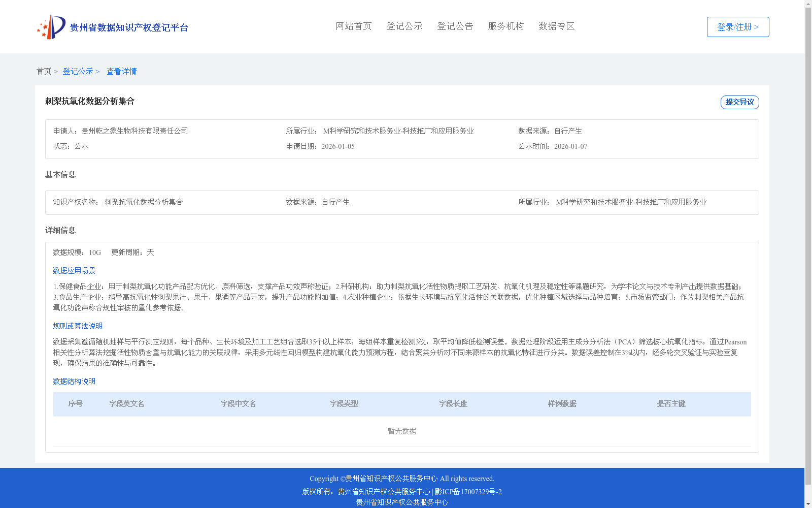This screenshot has width=812, height=508.
Task: Click the platform logo icon
Action: pos(51,27)
